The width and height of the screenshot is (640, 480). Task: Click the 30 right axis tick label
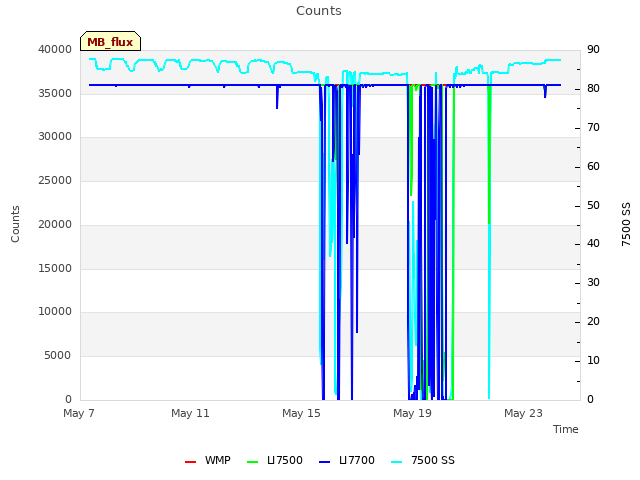click(593, 282)
